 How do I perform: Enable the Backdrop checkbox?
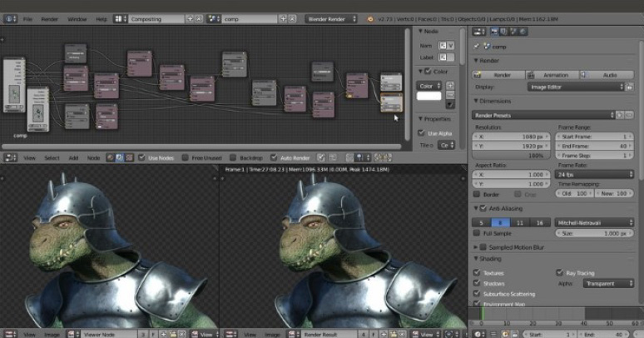coord(233,157)
